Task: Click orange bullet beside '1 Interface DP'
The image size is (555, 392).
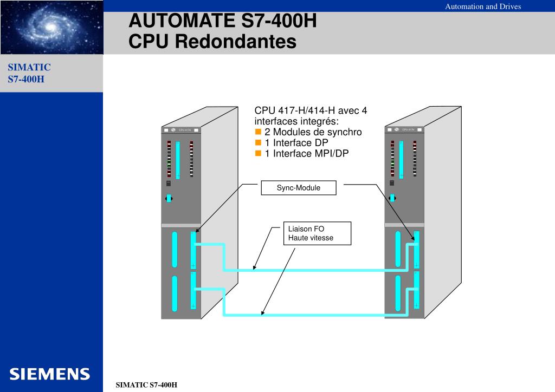Action: pyautogui.click(x=258, y=142)
